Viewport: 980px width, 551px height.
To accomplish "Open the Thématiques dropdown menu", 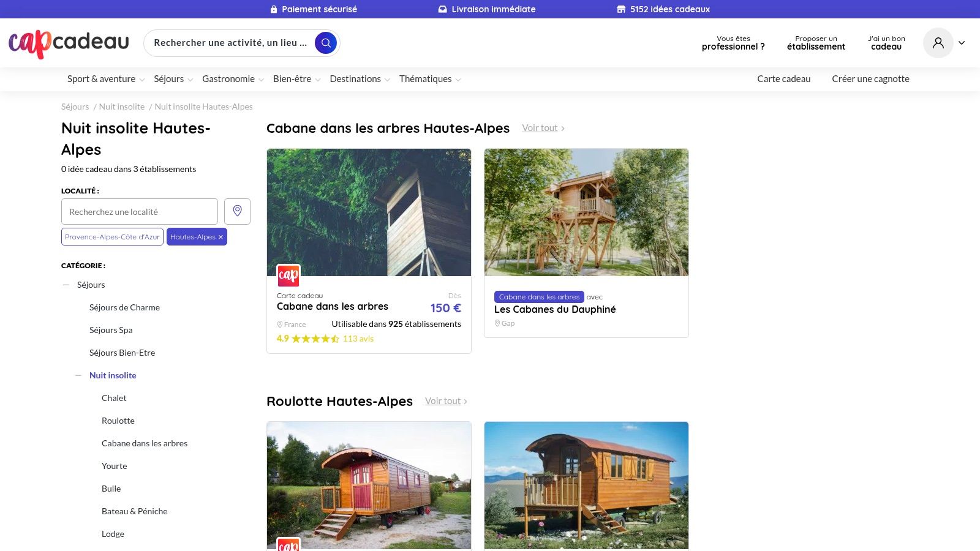I will click(430, 79).
